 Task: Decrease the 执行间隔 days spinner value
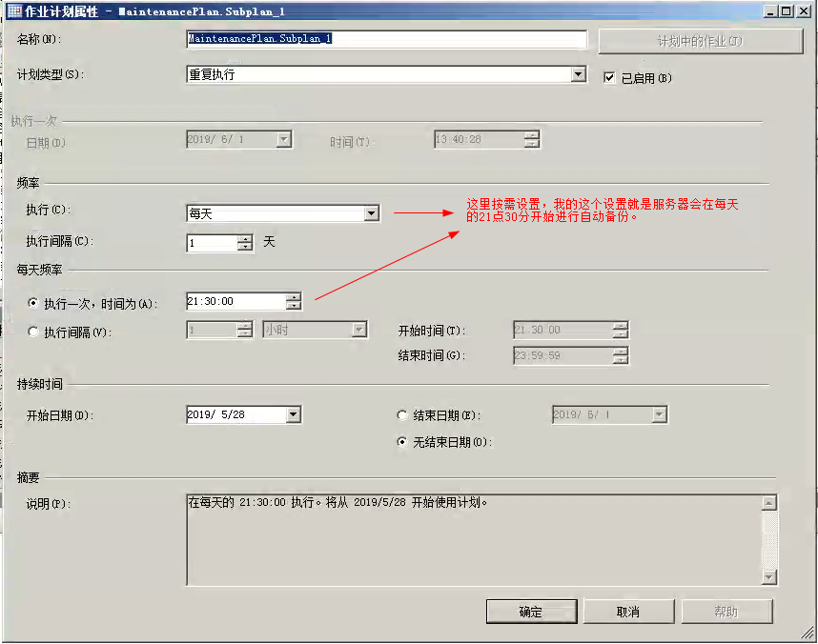(245, 247)
